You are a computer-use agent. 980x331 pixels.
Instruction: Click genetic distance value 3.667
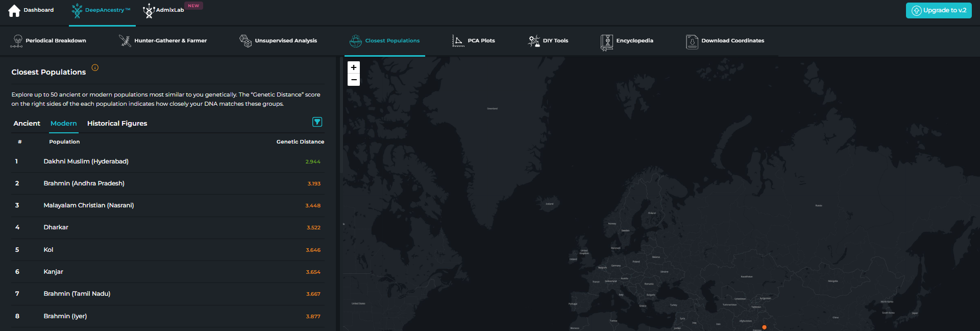click(x=313, y=294)
